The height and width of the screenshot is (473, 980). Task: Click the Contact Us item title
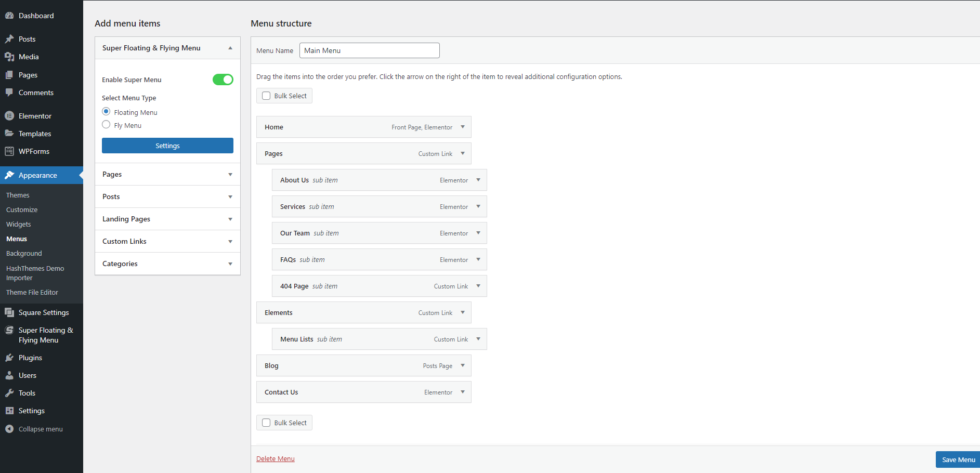click(x=281, y=392)
